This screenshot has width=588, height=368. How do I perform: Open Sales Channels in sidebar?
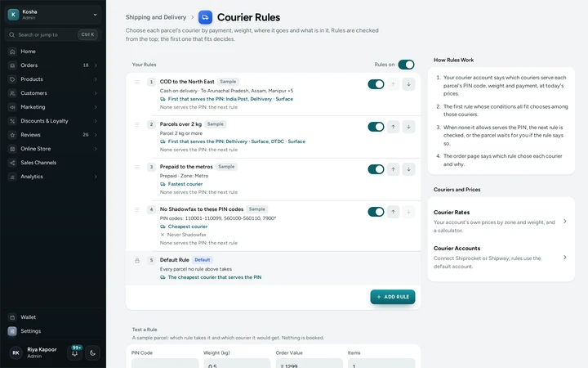pos(53,163)
